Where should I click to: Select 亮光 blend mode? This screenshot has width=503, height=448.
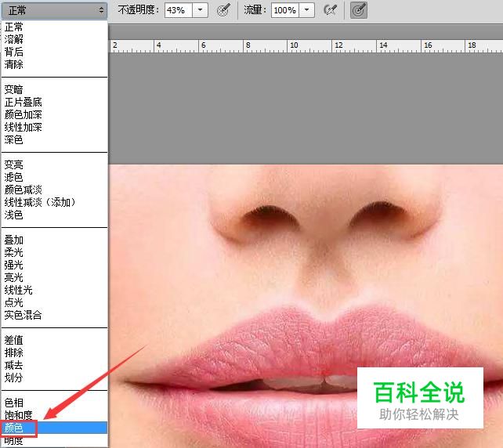[54, 277]
